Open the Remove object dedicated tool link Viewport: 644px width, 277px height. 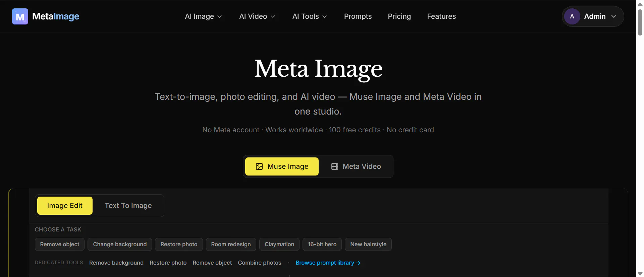click(x=212, y=263)
